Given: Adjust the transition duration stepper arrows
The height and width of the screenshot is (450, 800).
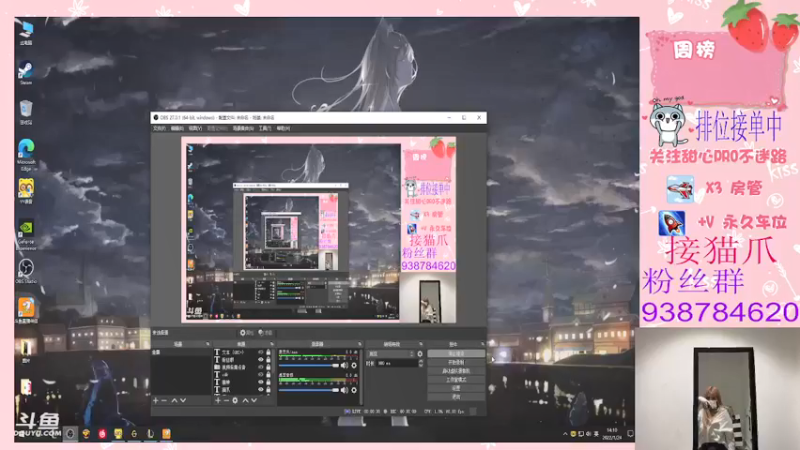Looking at the screenshot, I should tap(421, 363).
